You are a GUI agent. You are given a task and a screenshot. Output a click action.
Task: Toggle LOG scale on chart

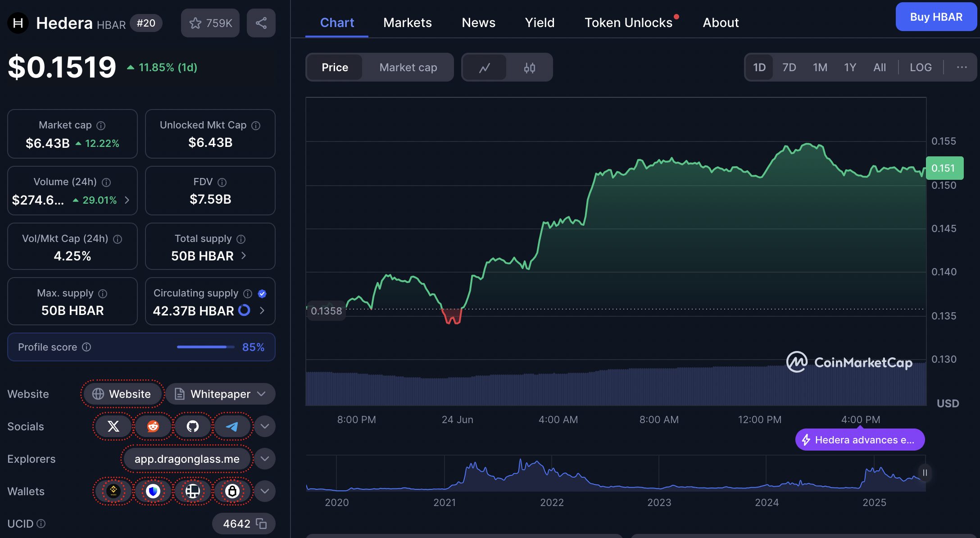click(x=921, y=67)
